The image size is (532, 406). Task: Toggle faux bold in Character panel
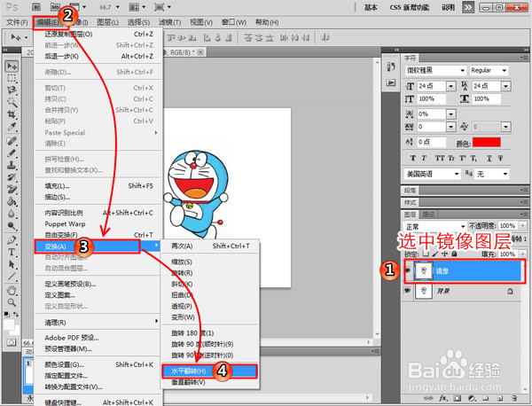click(x=412, y=158)
